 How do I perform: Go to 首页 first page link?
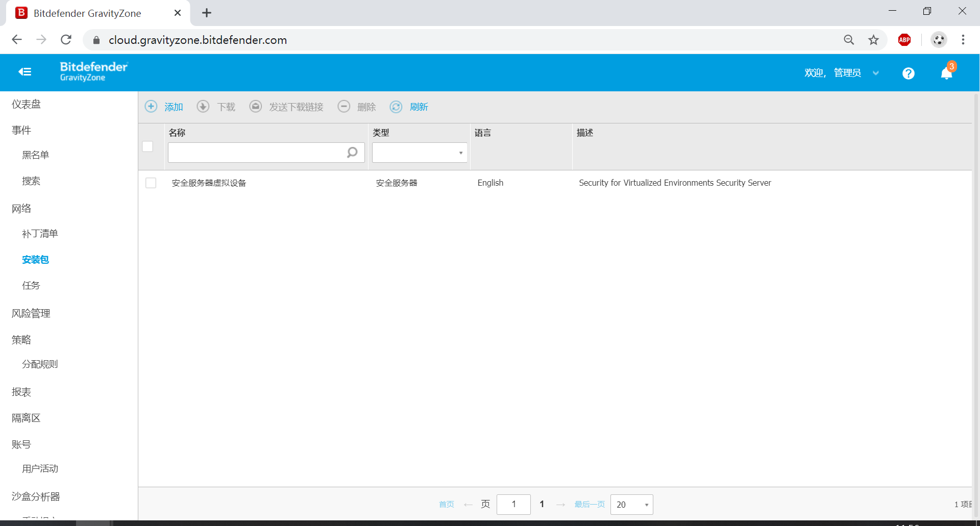[x=447, y=505]
